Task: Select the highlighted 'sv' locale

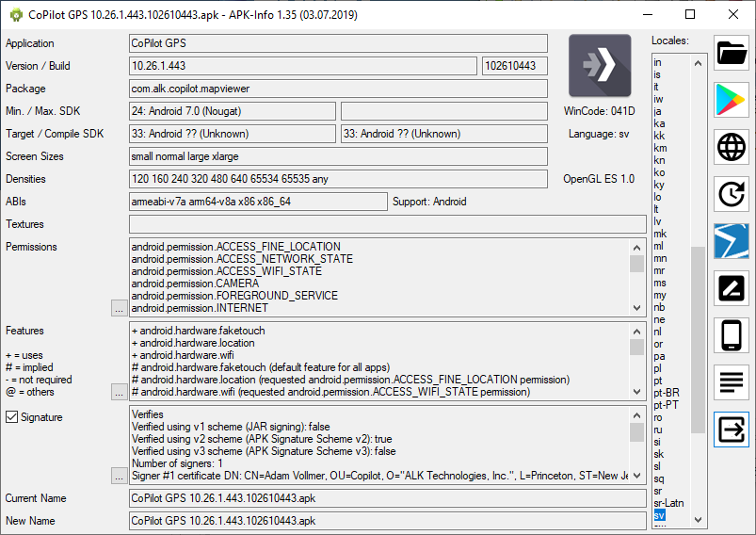Action: [x=660, y=515]
